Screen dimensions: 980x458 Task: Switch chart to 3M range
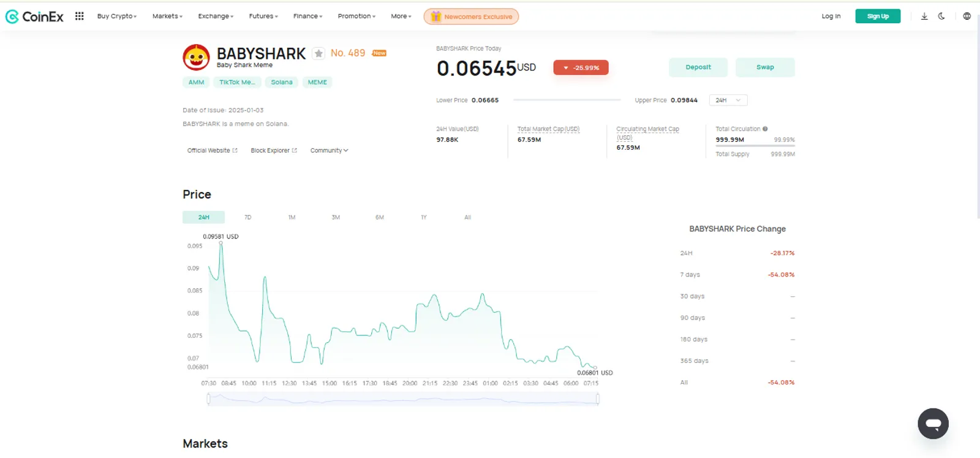[336, 217]
